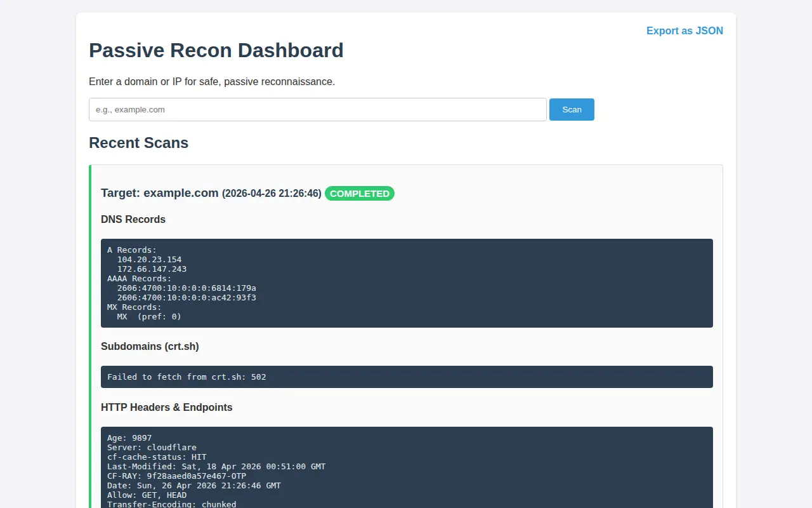Click the Recent Scans heading
Viewport: 812px width, 508px height.
pyautogui.click(x=138, y=143)
